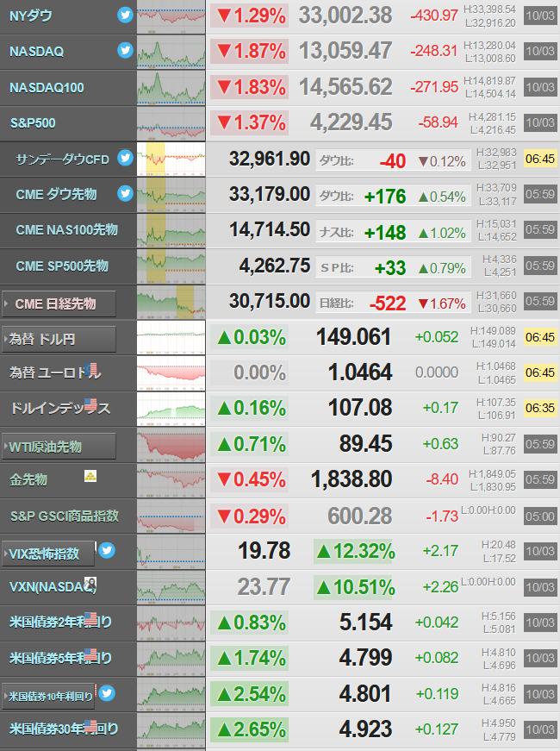Click CME 日経先物 difference -522

point(388,304)
